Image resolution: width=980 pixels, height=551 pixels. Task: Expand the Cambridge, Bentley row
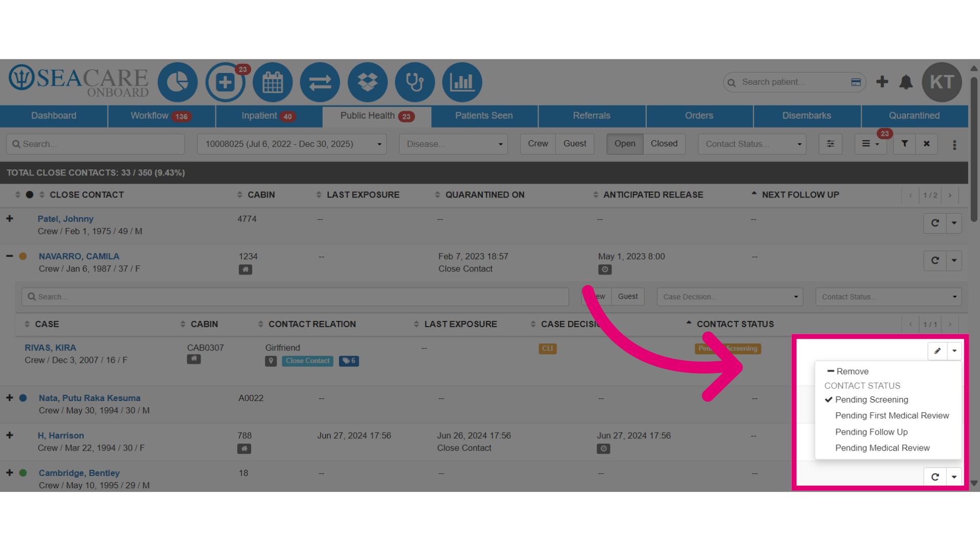coord(10,472)
